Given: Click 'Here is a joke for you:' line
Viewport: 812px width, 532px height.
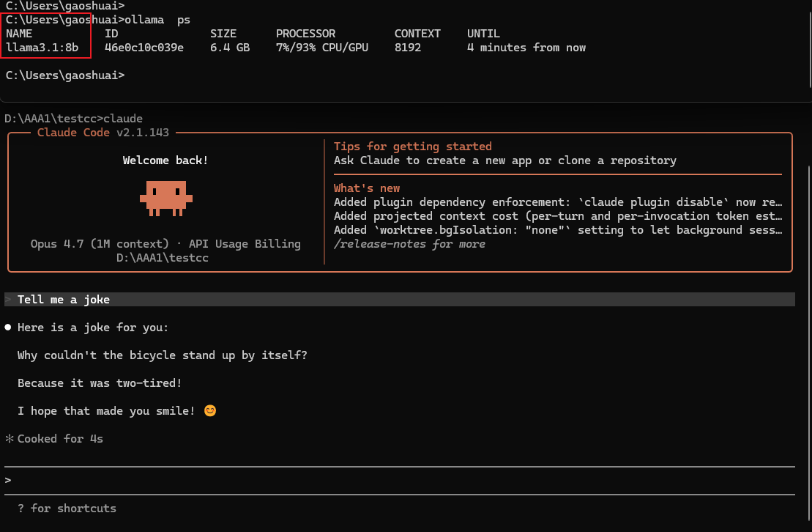Looking at the screenshot, I should [93, 327].
